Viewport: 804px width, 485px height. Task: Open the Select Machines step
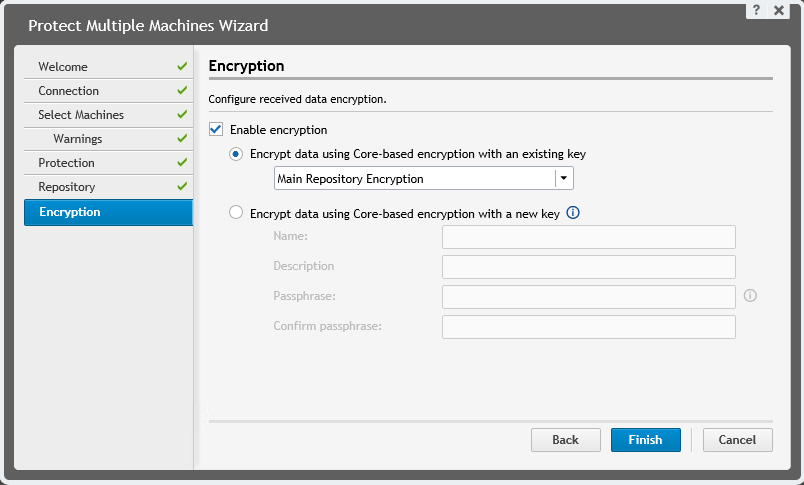point(81,115)
